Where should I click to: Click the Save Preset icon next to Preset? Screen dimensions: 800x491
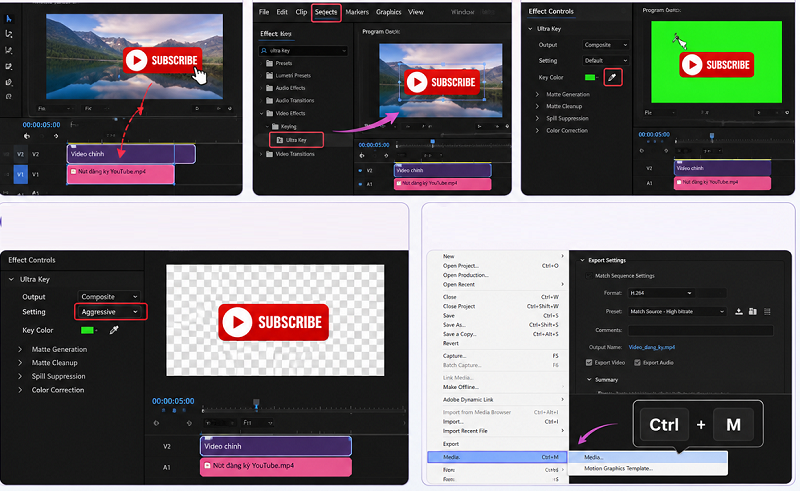[x=738, y=311]
